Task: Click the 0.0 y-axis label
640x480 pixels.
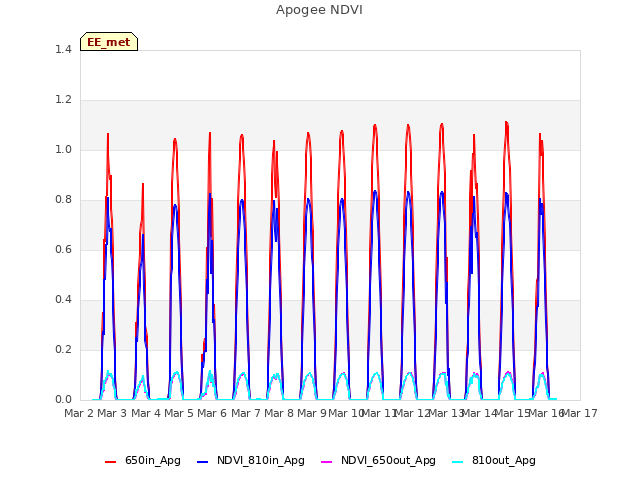Action: pyautogui.click(x=63, y=400)
